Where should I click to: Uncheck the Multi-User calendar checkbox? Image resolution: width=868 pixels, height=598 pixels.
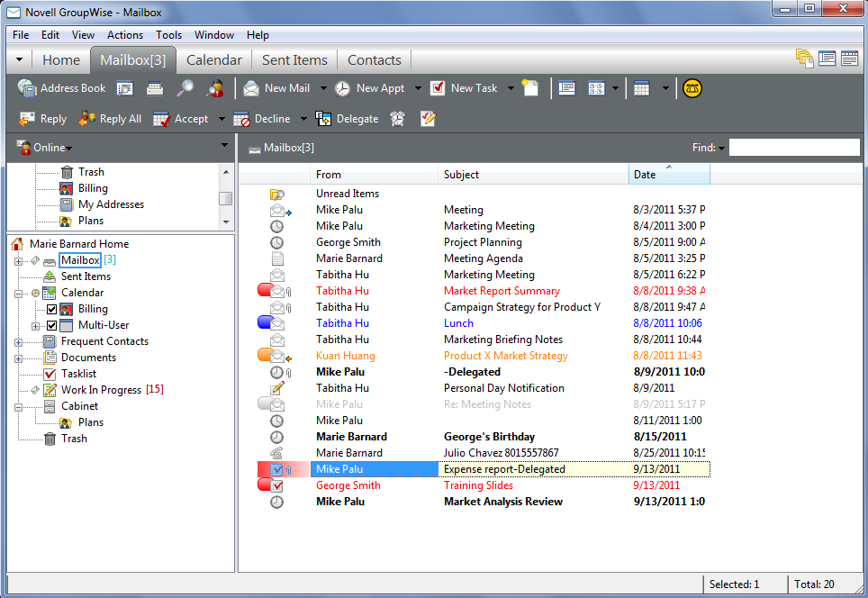point(51,325)
